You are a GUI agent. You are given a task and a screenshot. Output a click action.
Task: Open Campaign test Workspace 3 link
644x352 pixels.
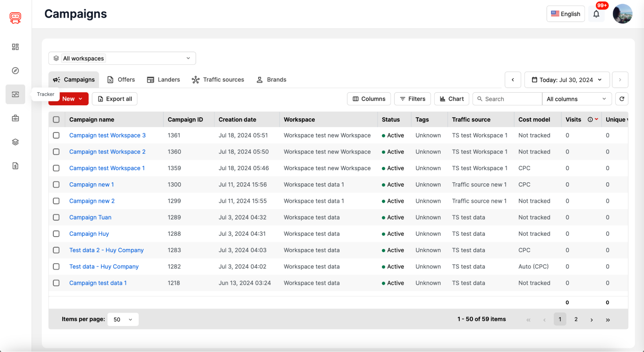coord(107,135)
